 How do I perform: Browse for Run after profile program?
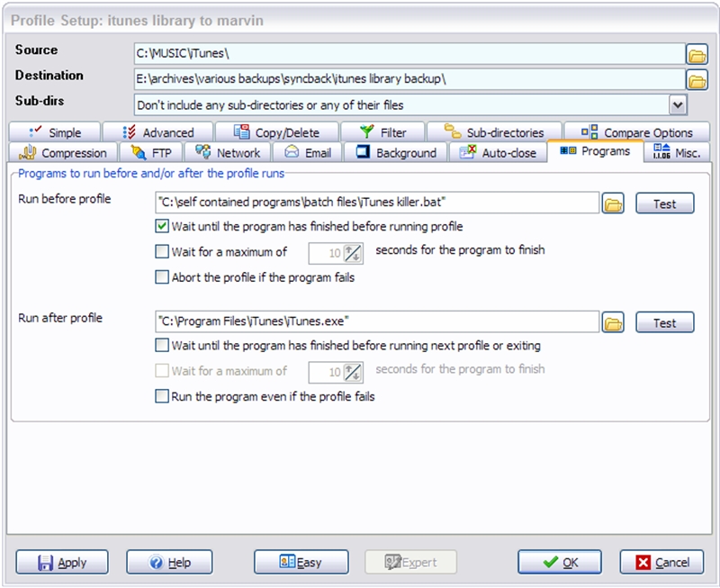click(613, 322)
